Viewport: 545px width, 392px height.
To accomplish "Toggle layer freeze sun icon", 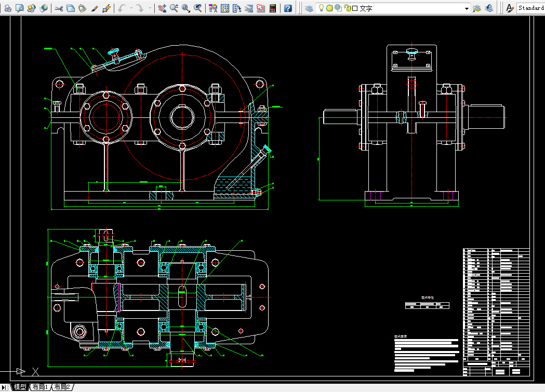I will [x=329, y=8].
